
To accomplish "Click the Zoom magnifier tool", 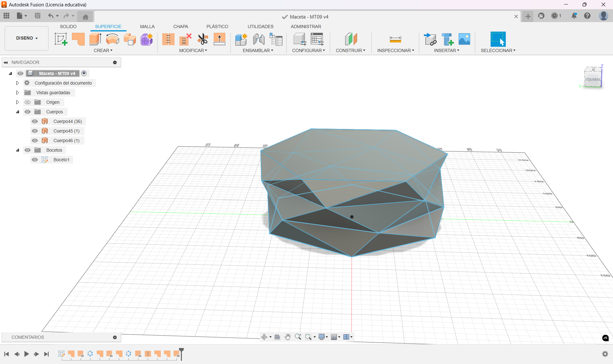I will click(298, 337).
